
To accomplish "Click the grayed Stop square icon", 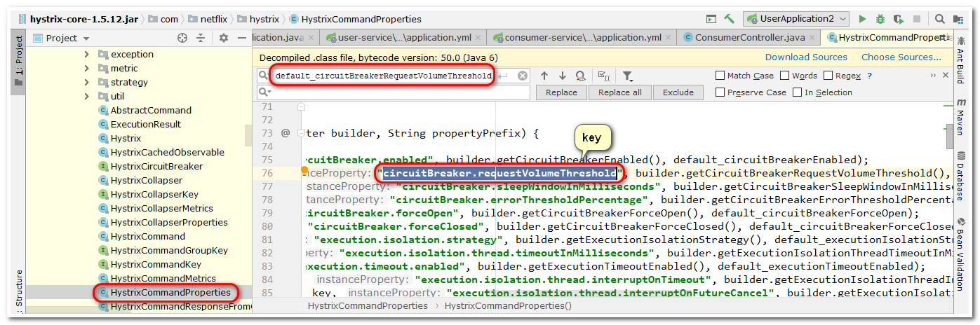I will (x=918, y=19).
